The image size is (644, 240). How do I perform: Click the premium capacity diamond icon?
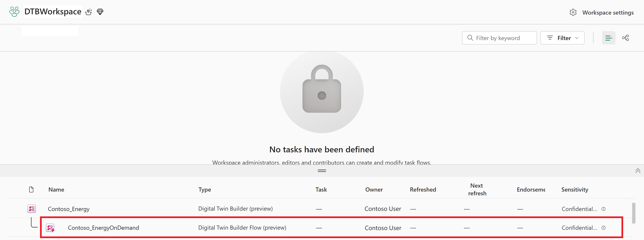coord(100,11)
